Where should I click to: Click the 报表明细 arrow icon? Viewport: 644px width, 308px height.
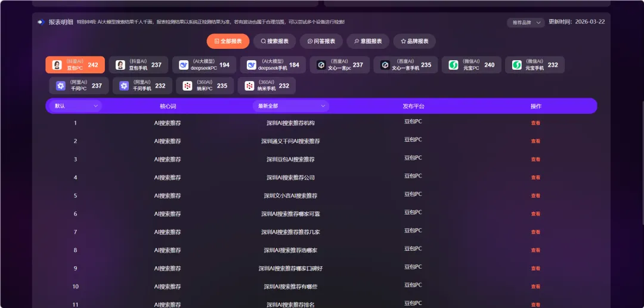(x=41, y=22)
